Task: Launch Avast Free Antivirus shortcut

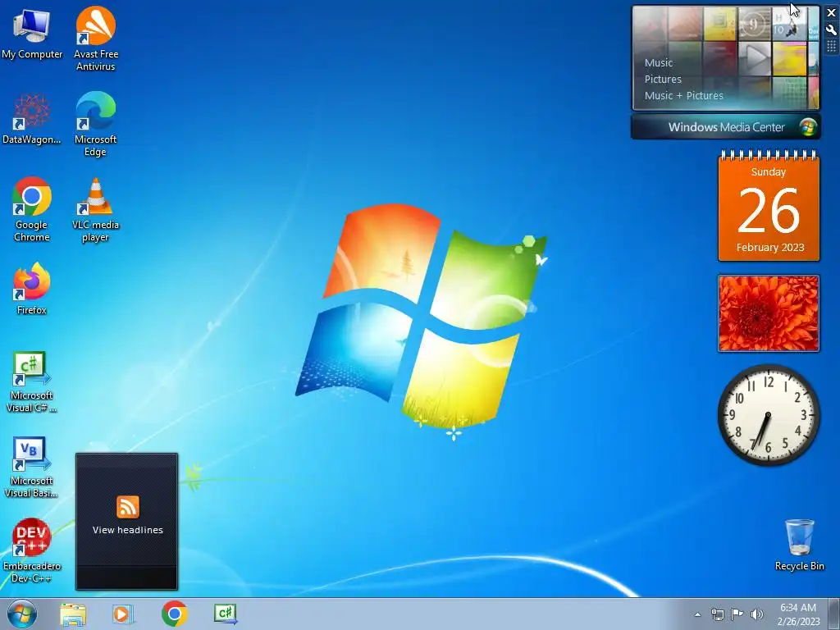Action: point(95,39)
